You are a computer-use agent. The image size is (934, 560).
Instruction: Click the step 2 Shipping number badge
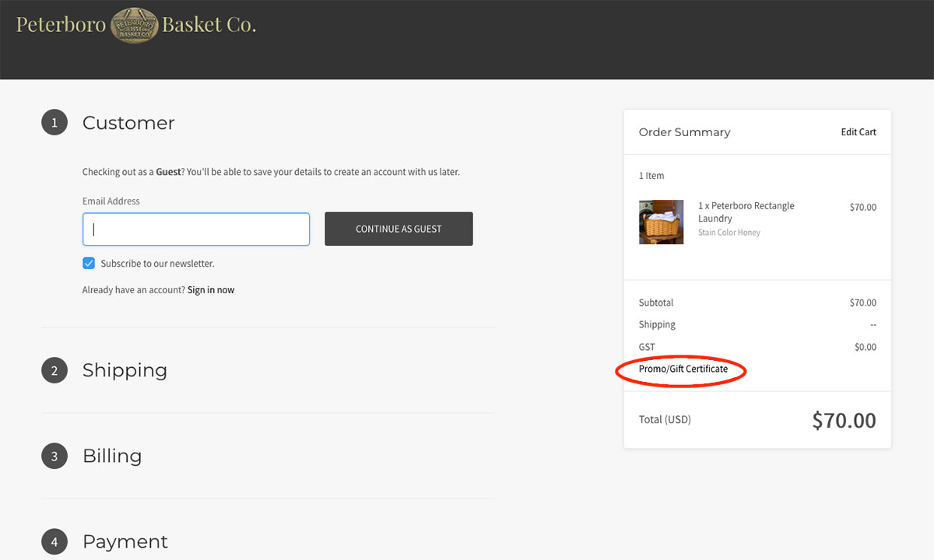click(54, 370)
